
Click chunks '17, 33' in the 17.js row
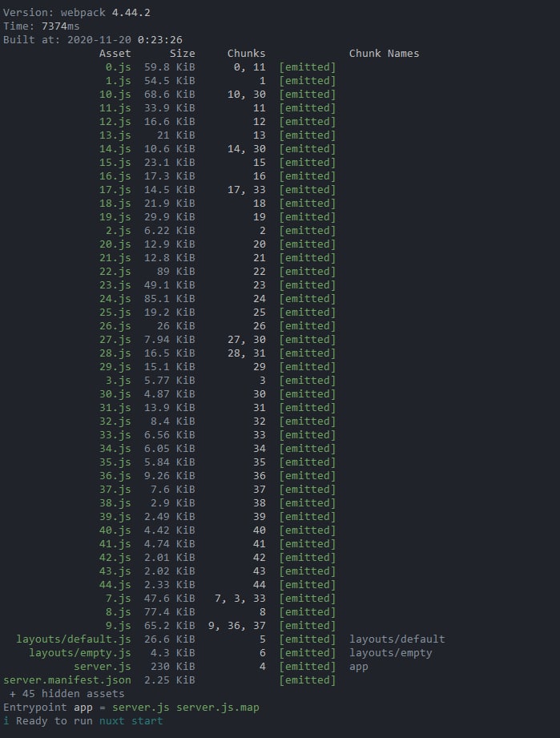pyautogui.click(x=246, y=190)
